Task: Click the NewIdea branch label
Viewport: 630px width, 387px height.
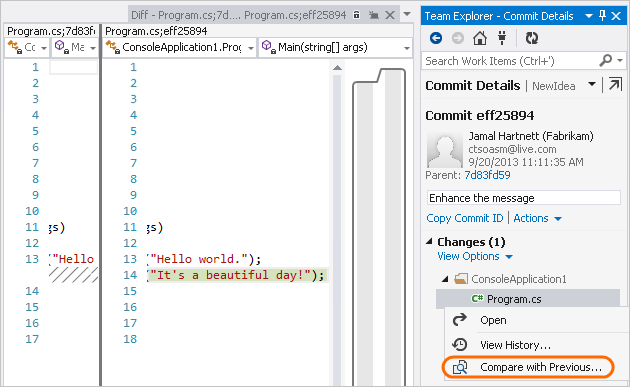Action: pyautogui.click(x=554, y=86)
